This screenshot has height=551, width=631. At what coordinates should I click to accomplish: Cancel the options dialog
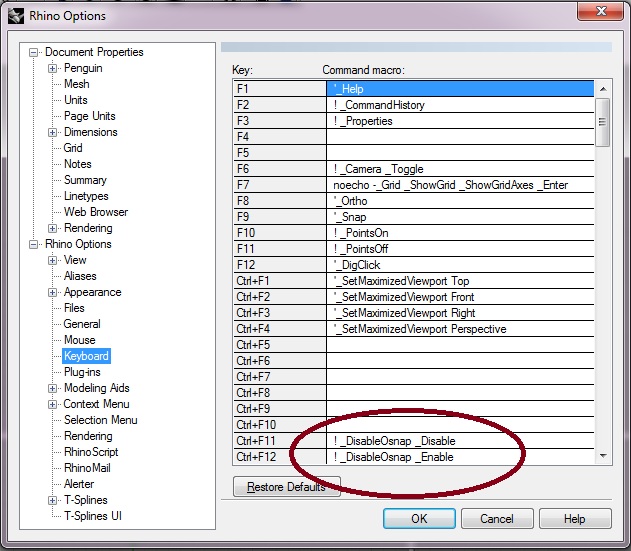pos(497,519)
